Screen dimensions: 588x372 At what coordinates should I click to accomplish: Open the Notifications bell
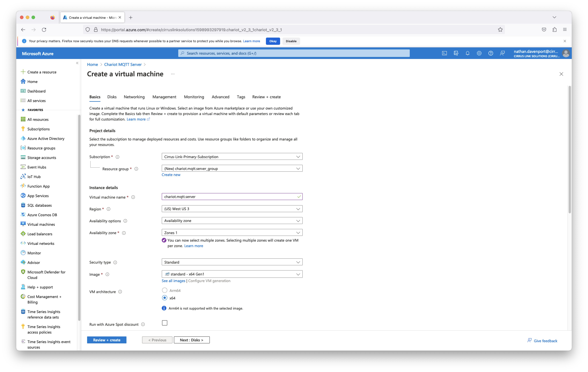(x=467, y=53)
